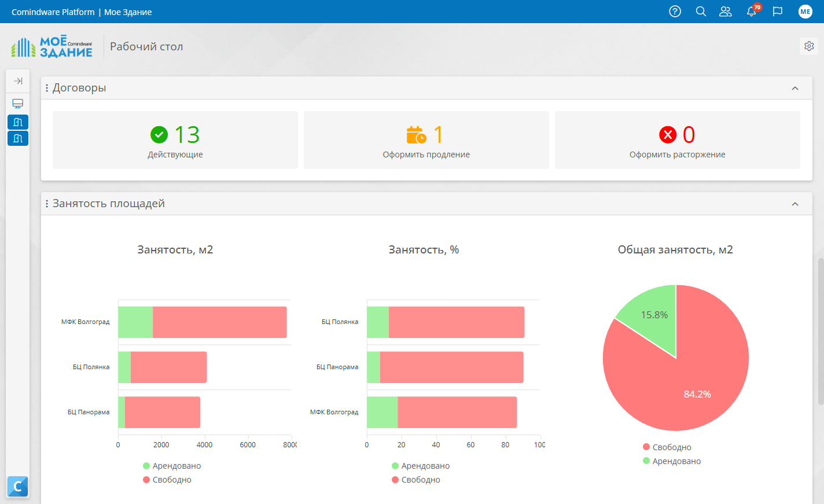
Task: Collapse the Занятость площадей panel
Action: click(795, 204)
